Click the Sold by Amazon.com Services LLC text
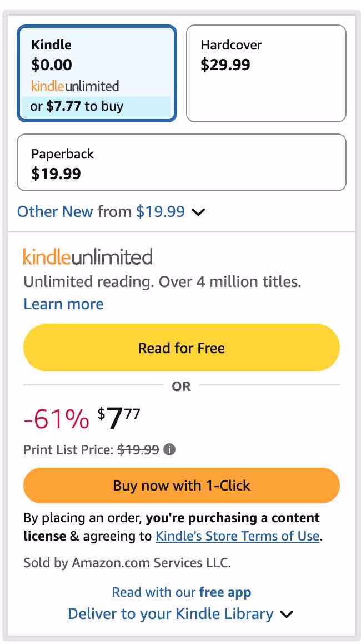The width and height of the screenshot is (361, 644). [127, 562]
